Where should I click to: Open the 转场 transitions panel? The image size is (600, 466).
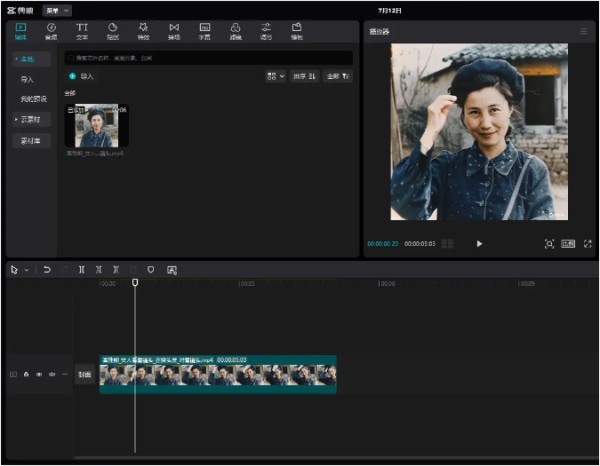pos(174,31)
